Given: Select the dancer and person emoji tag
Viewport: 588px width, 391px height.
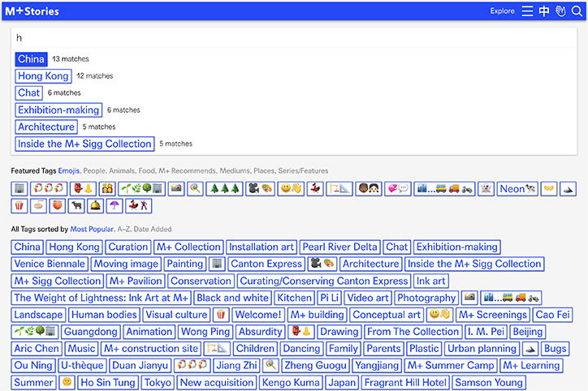Looking at the screenshot, I should 138,205.
